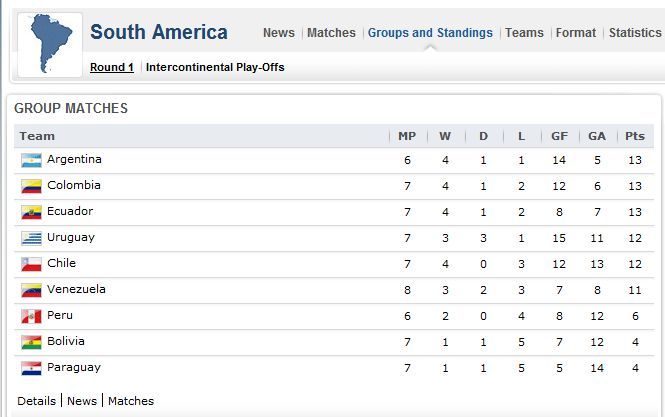This screenshot has width=665, height=417.
Task: Open Intercontinental Play-Offs link
Action: (215, 67)
